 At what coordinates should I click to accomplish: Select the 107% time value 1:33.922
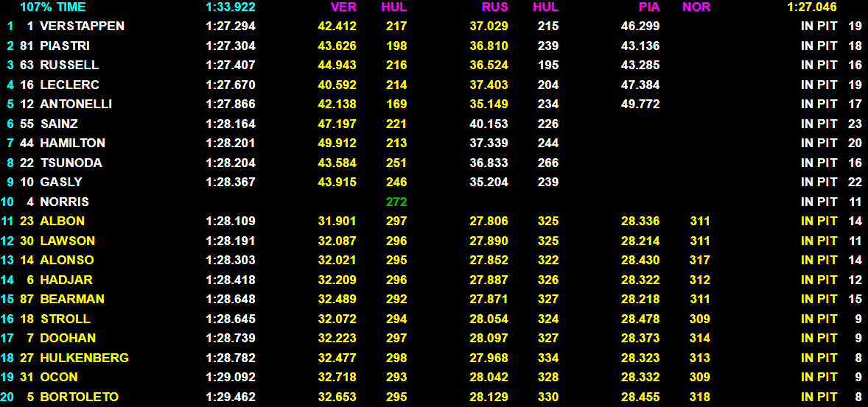[x=231, y=7]
